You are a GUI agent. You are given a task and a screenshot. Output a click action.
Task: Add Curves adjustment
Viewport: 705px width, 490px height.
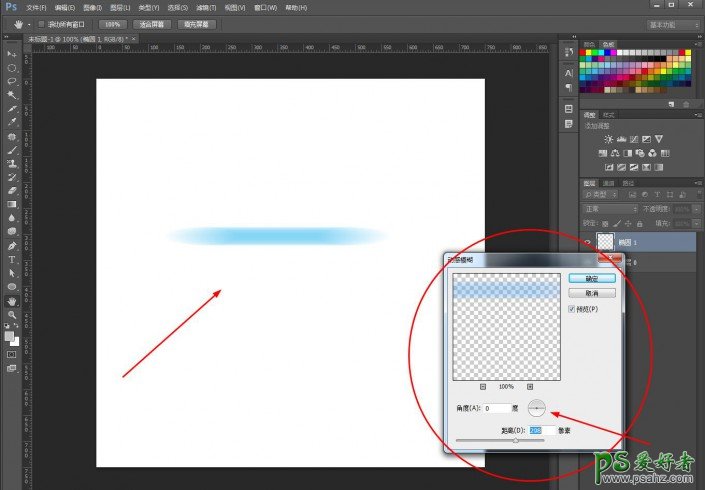(x=634, y=139)
